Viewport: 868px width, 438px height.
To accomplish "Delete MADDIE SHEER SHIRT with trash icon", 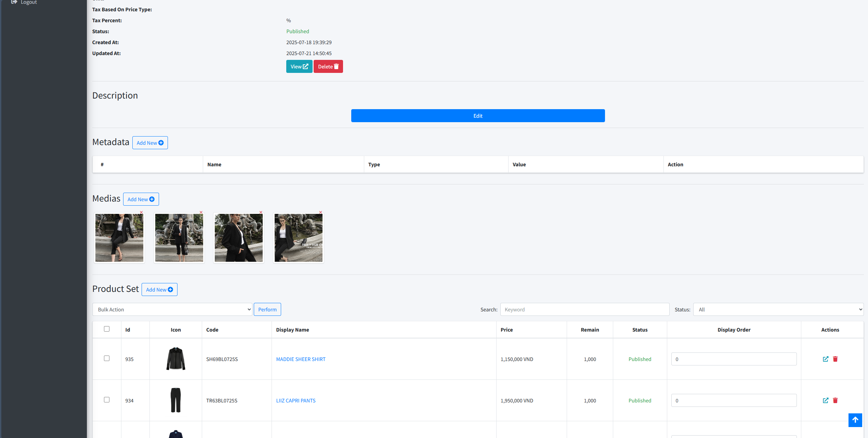I will [835, 359].
